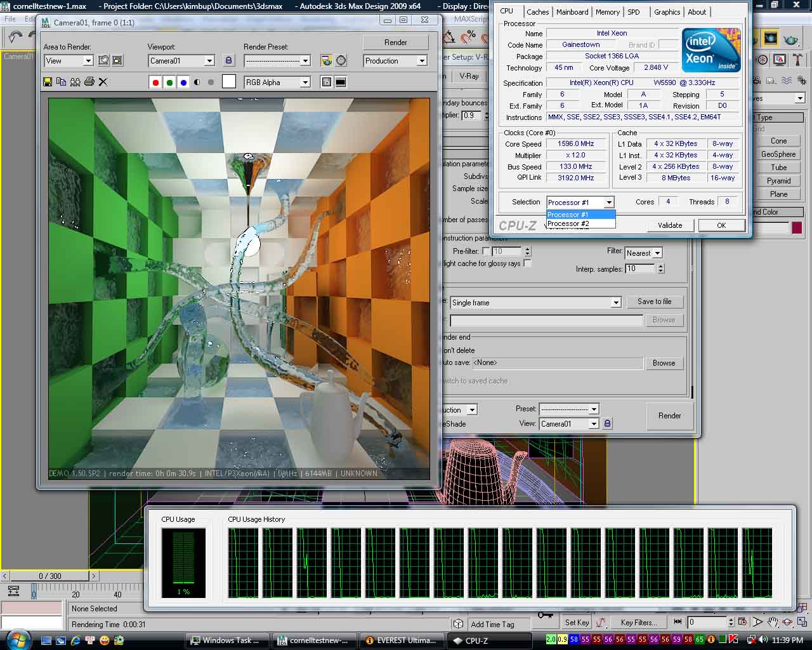Click the save image icon in render window
812x650 pixels.
pos(48,82)
